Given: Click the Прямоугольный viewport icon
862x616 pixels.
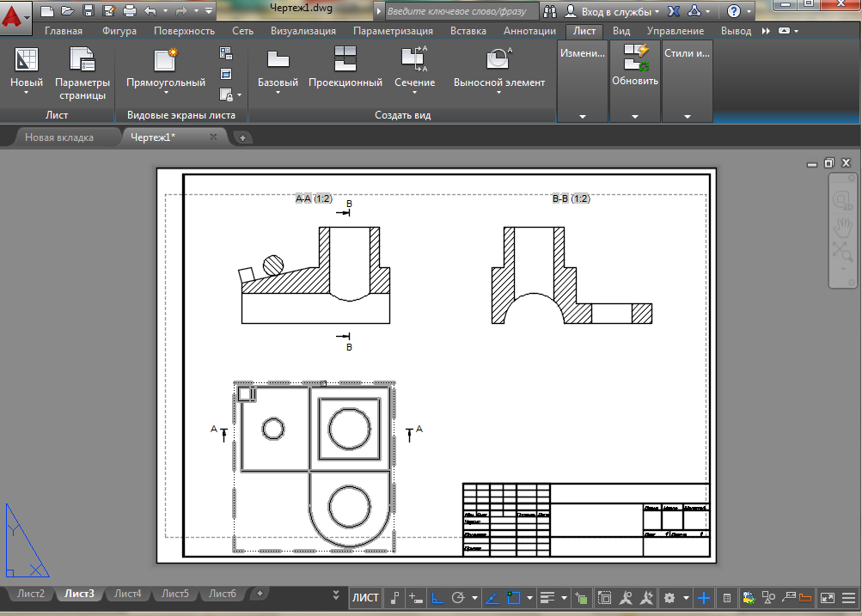Looking at the screenshot, I should pos(166,59).
